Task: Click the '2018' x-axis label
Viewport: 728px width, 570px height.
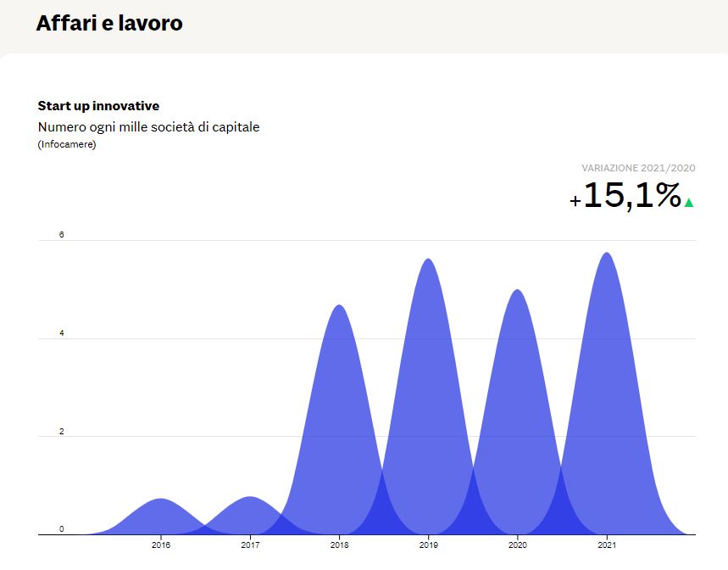Action: 339,545
